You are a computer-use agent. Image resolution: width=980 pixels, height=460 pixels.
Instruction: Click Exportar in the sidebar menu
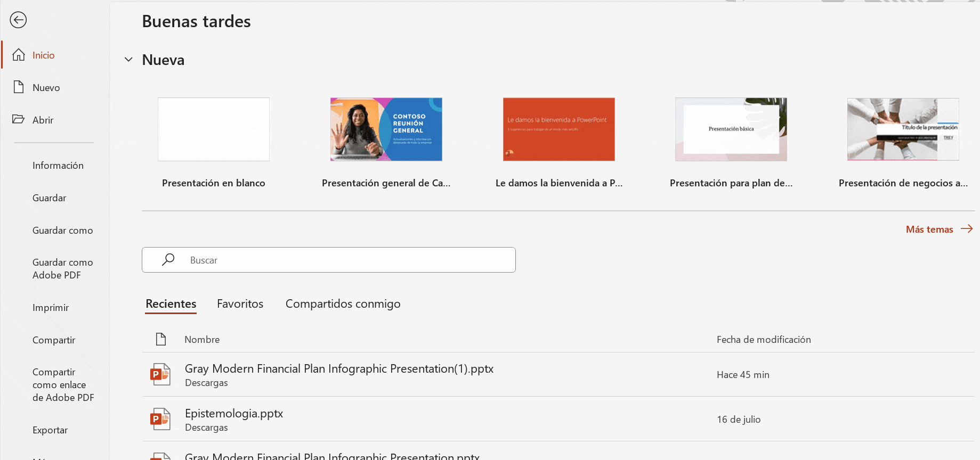tap(50, 430)
